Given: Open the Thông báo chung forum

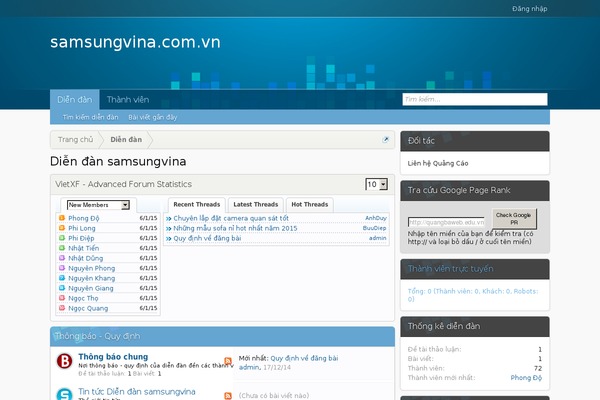Looking at the screenshot, I should [113, 356].
